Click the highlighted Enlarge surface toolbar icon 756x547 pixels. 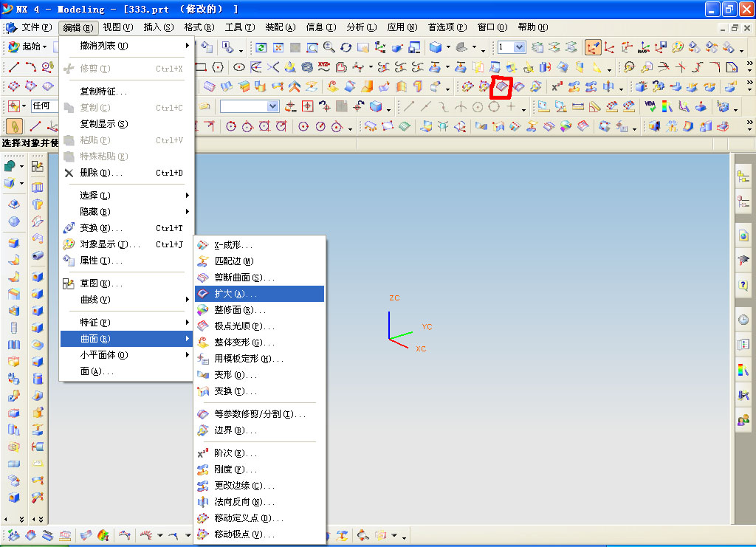[501, 87]
